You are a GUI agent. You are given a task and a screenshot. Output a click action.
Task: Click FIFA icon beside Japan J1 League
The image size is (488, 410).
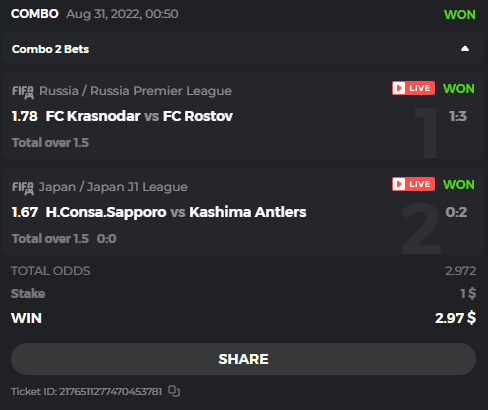(23, 188)
